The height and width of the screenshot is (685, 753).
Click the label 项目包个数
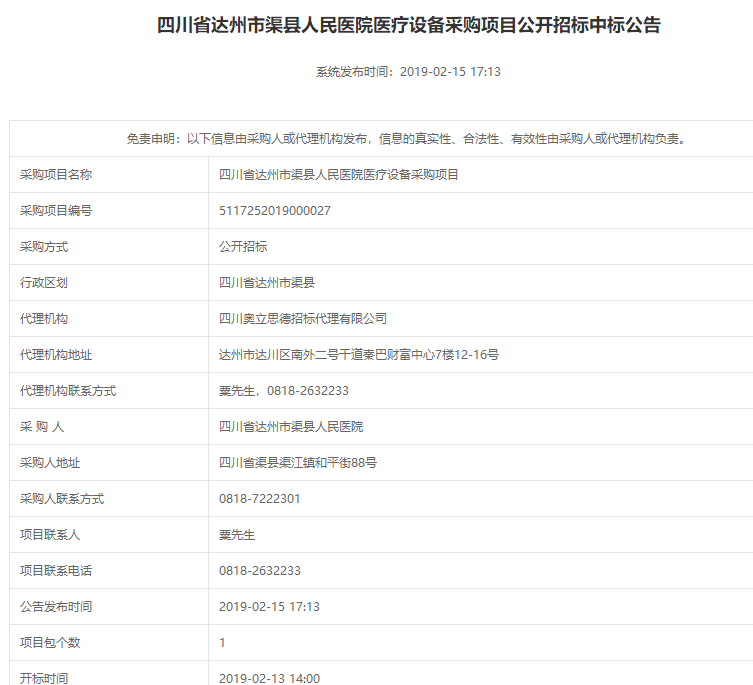[50, 643]
